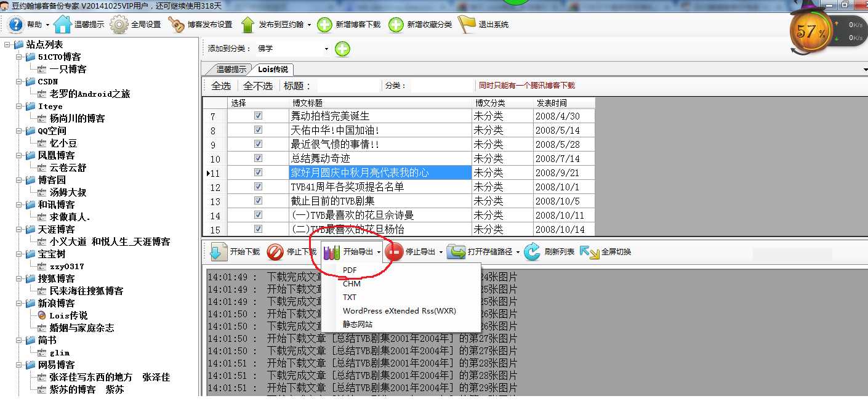The image size is (868, 401).
Task: Click the 57% progress gauge
Action: click(x=811, y=29)
